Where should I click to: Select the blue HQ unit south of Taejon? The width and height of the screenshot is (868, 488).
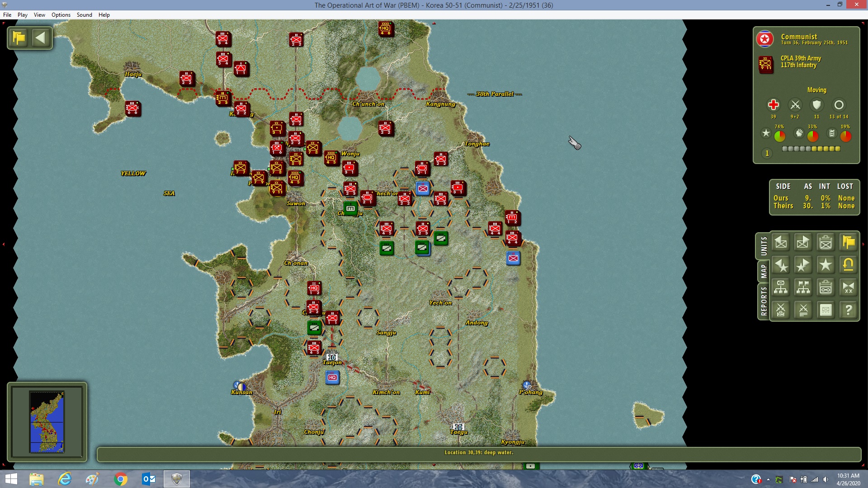coord(332,377)
